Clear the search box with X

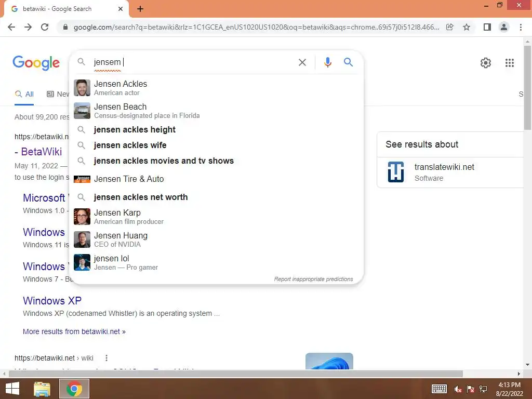pos(302,62)
